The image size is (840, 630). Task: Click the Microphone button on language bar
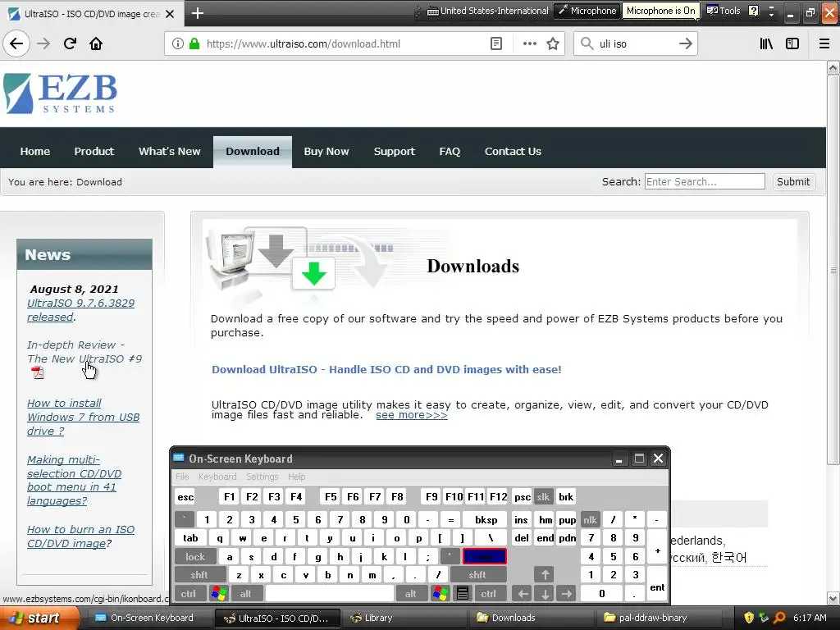[x=587, y=11]
